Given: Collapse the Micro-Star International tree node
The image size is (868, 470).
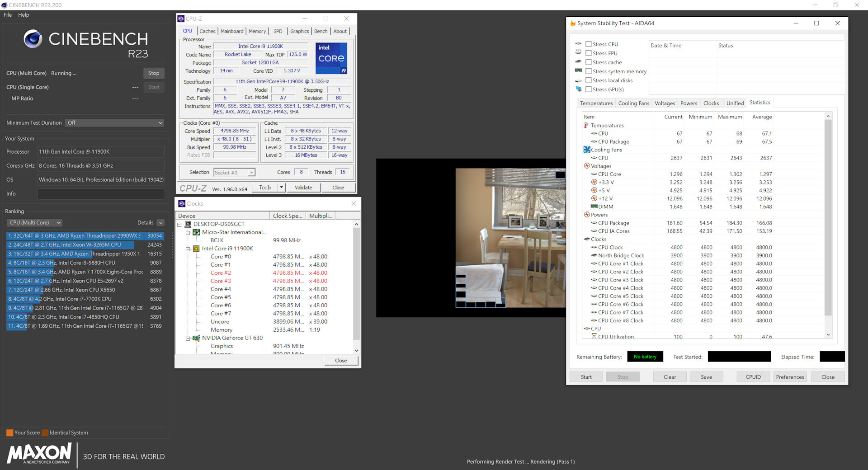Looking at the screenshot, I should [x=188, y=232].
